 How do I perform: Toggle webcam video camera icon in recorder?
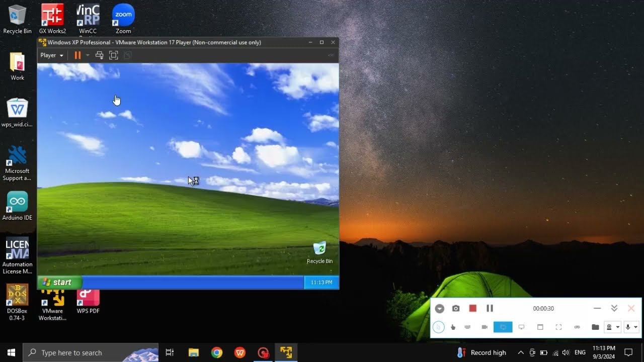[x=485, y=327]
